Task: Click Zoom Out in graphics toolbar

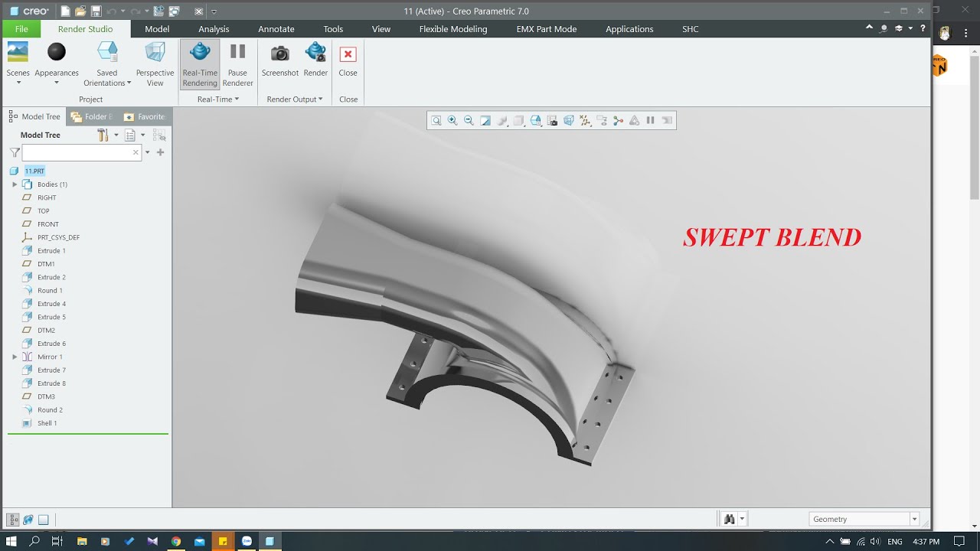Action: [469, 120]
